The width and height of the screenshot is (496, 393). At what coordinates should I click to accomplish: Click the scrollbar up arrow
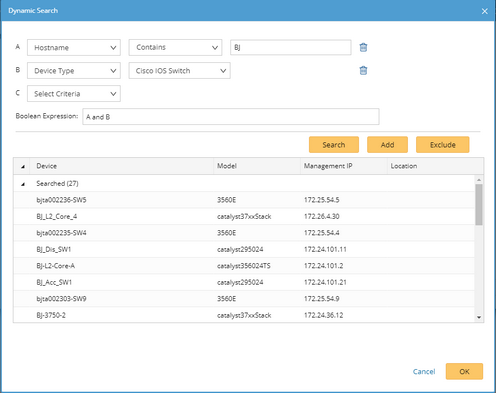[479, 180]
